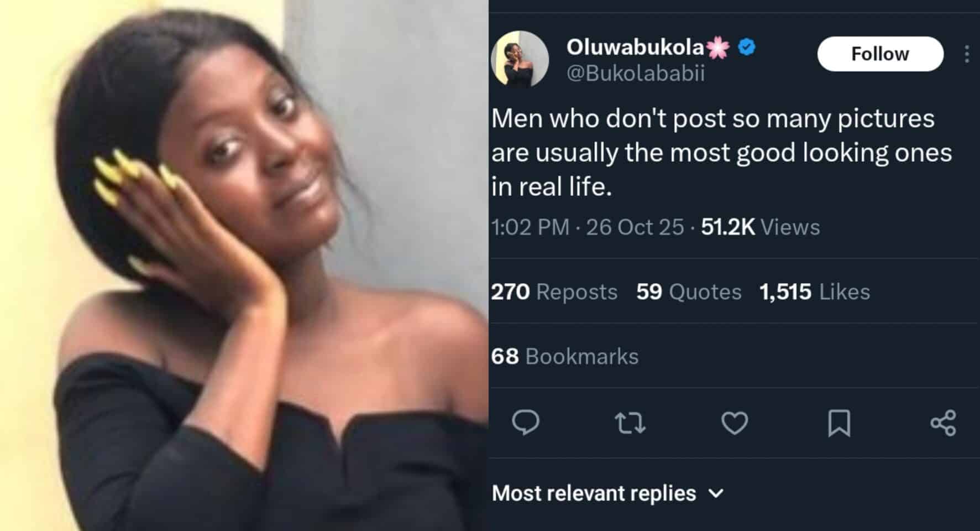Toggle following by pressing the Follow button
The width and height of the screenshot is (980, 531).
(879, 54)
